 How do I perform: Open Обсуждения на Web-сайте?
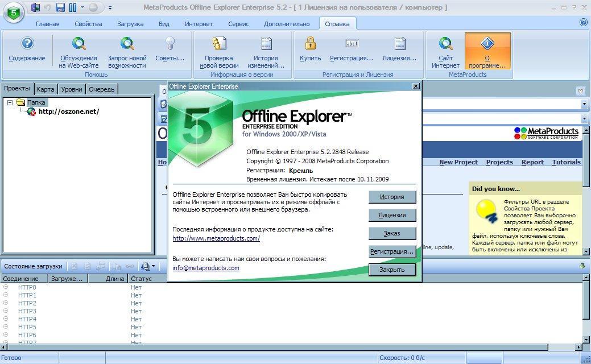coord(78,52)
